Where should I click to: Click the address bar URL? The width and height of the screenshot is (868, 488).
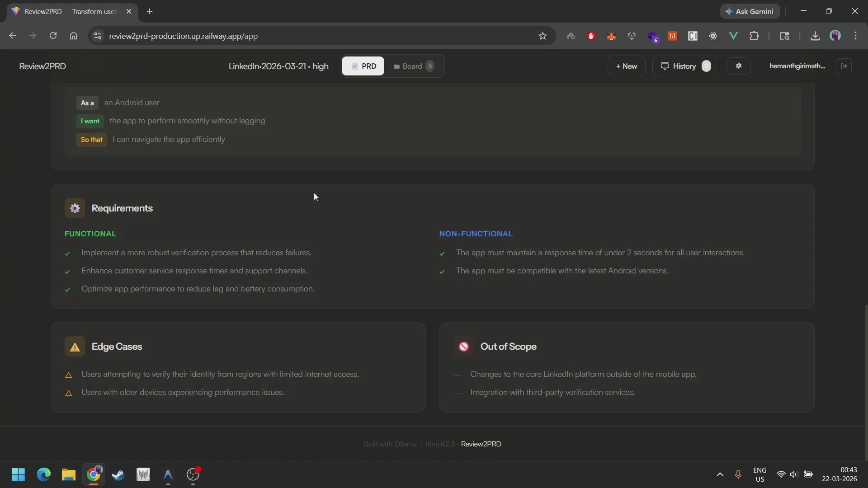tap(183, 36)
